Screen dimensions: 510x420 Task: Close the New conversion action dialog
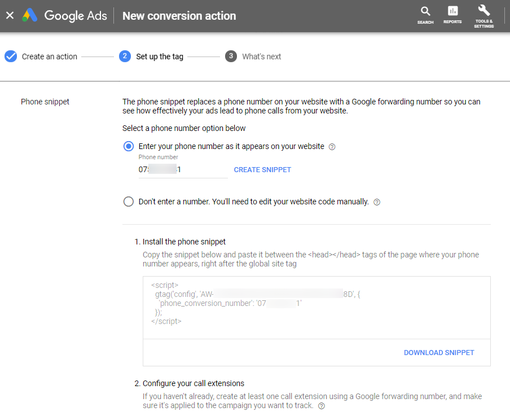click(x=10, y=16)
